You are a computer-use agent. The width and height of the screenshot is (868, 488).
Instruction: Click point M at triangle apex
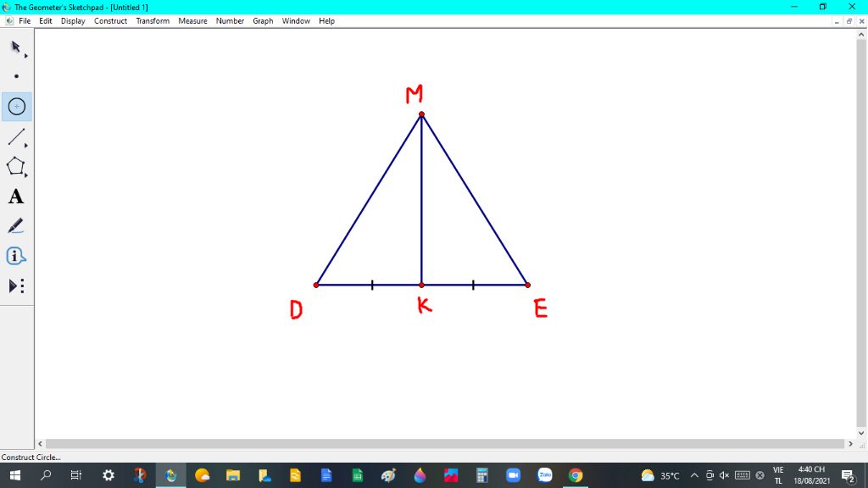(x=422, y=114)
